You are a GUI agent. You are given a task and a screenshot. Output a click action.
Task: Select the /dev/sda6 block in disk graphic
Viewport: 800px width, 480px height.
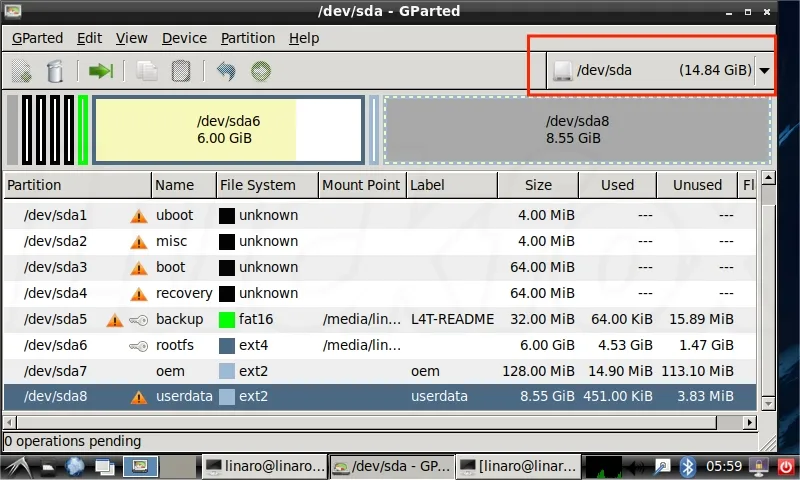[x=229, y=130]
